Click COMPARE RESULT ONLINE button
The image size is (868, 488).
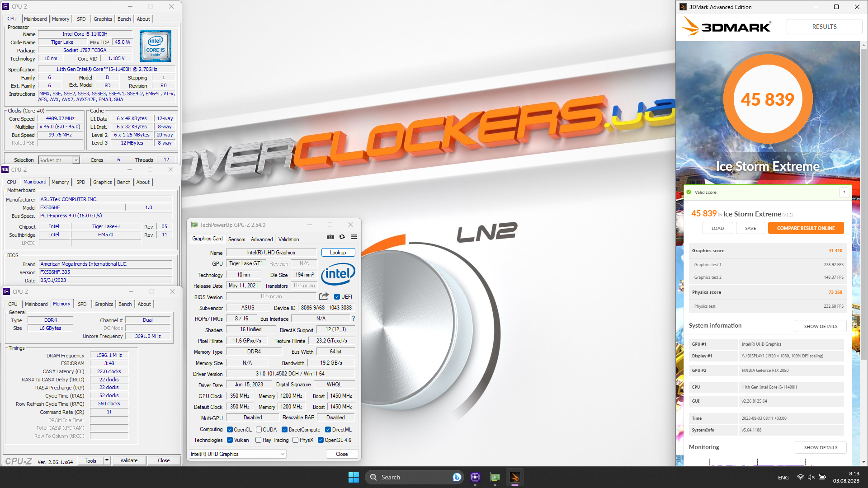tap(806, 228)
